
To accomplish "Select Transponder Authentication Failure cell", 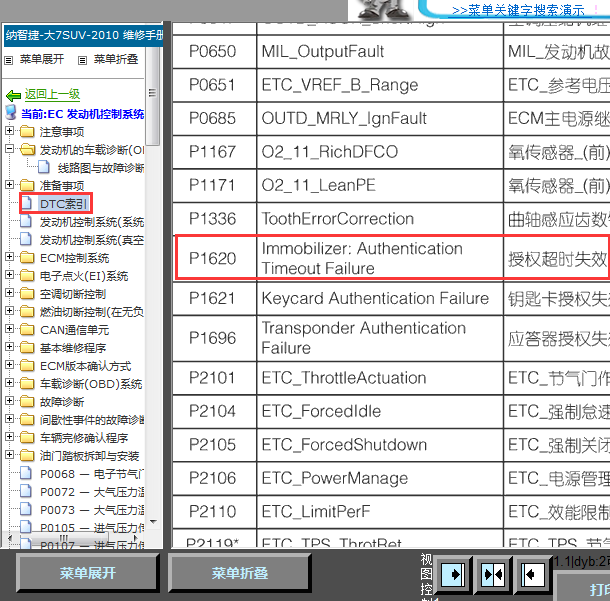I will [380, 338].
